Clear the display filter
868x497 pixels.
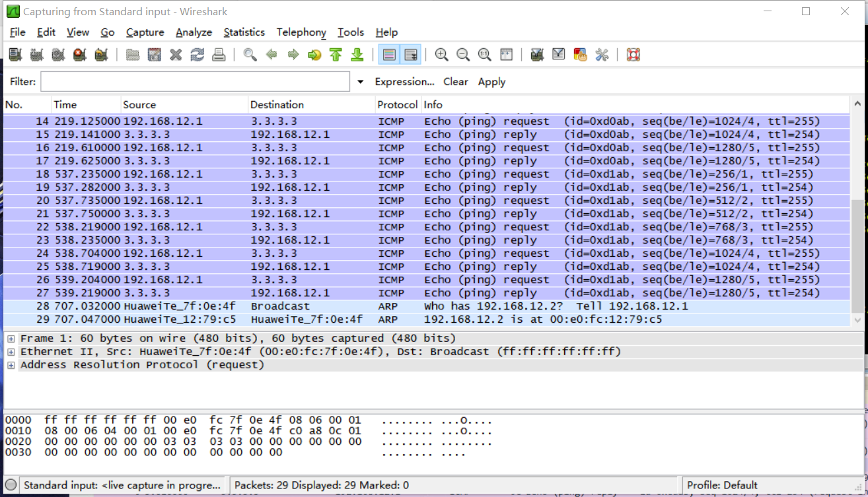[456, 82]
